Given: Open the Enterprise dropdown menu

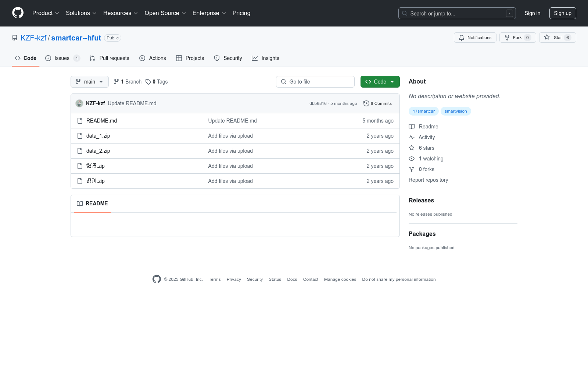Looking at the screenshot, I should (209, 13).
